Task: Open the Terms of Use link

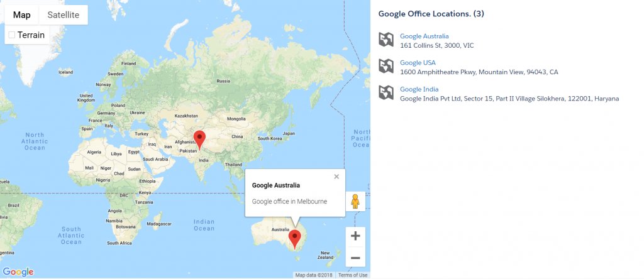Action: point(353,275)
